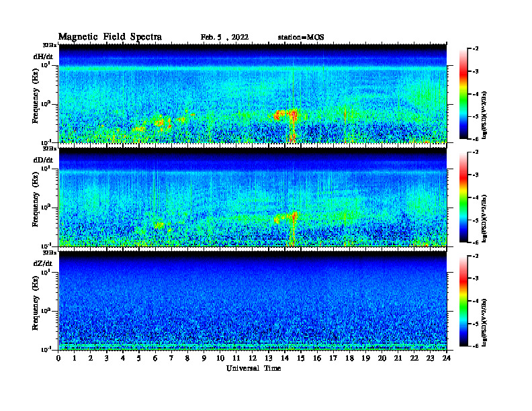Click the color bar beside the dH/dt panel
532x411 pixels.
coord(463,94)
